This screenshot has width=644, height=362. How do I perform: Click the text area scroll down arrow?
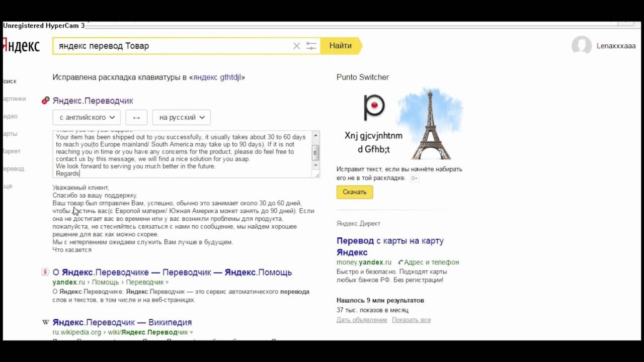coord(315,165)
